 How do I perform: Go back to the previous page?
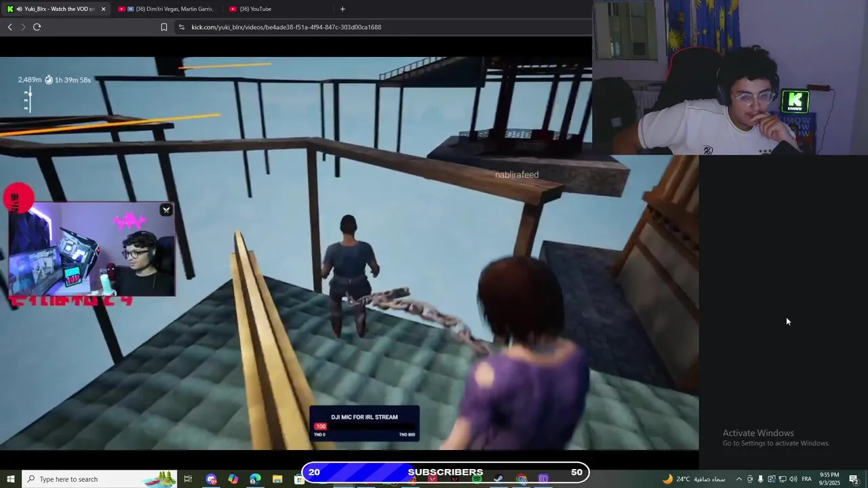9,27
